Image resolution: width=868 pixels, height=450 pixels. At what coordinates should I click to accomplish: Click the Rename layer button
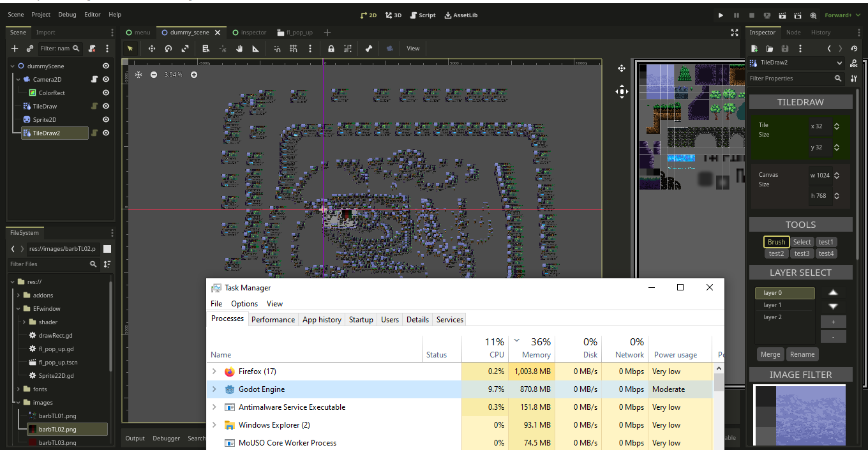point(802,354)
